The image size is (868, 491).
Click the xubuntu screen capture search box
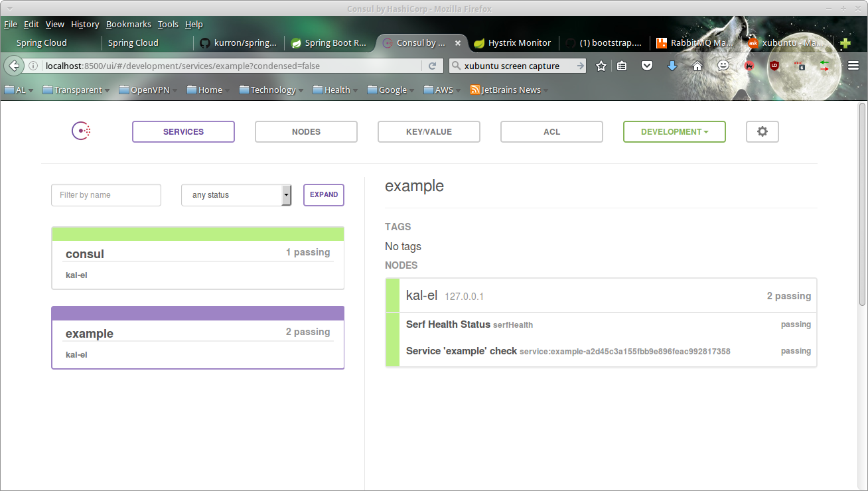tap(518, 66)
